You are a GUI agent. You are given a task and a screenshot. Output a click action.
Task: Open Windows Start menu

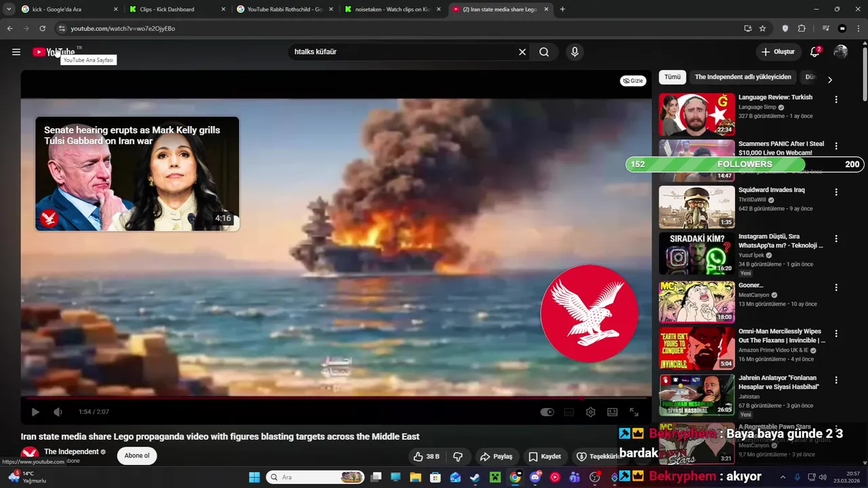coord(254,477)
